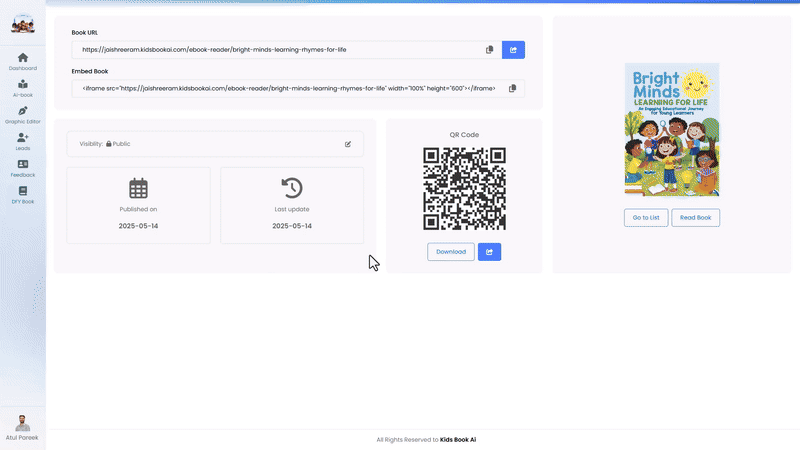Viewport: 800px width, 450px height.
Task: Click the 'Last update' label
Action: point(292,209)
